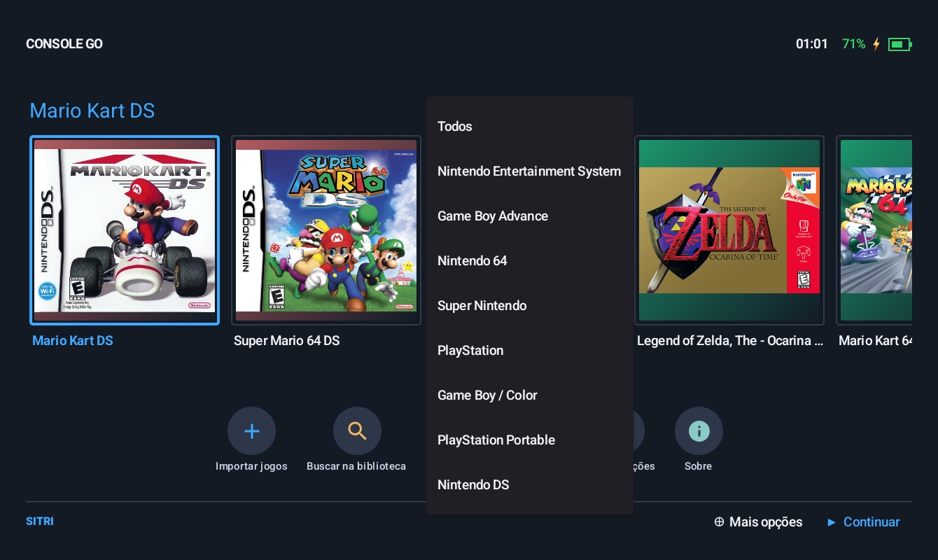The image size is (938, 560).
Task: Select the Nintendo 64 menu entry
Action: pos(530,261)
